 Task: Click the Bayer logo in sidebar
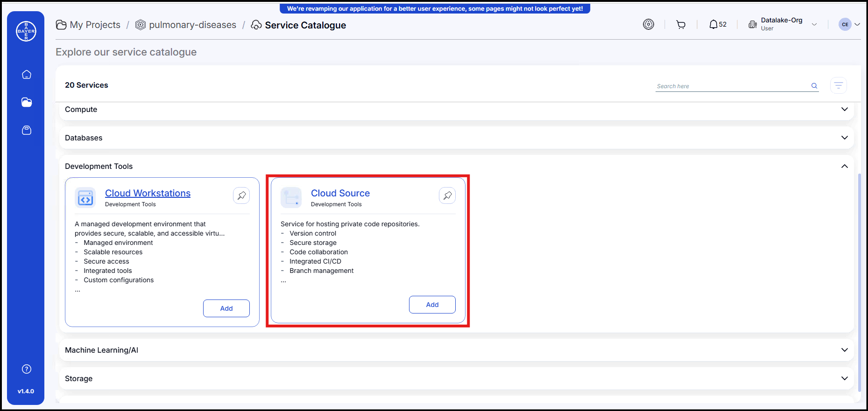(26, 31)
